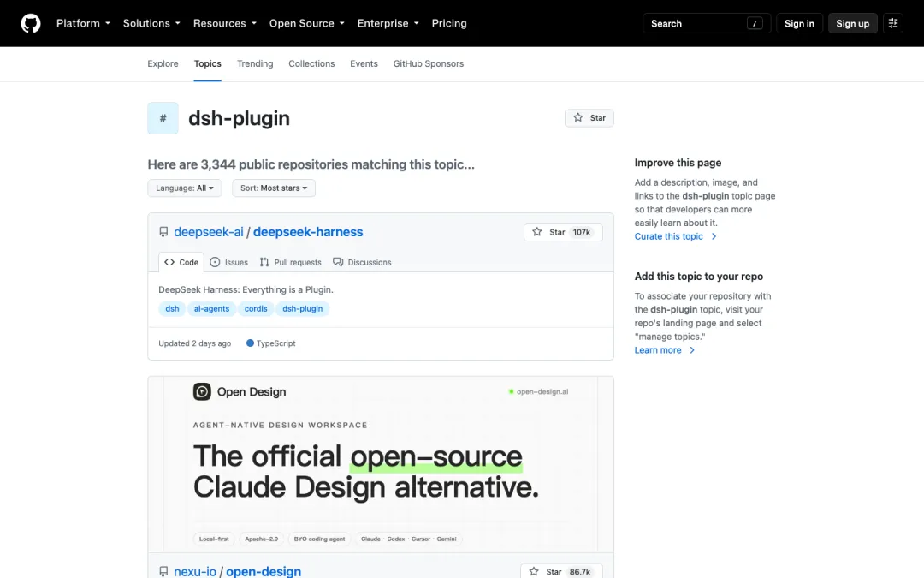Viewport: 924px width, 578px height.
Task: Open the GitHub Sponsors tab
Action: (x=429, y=63)
